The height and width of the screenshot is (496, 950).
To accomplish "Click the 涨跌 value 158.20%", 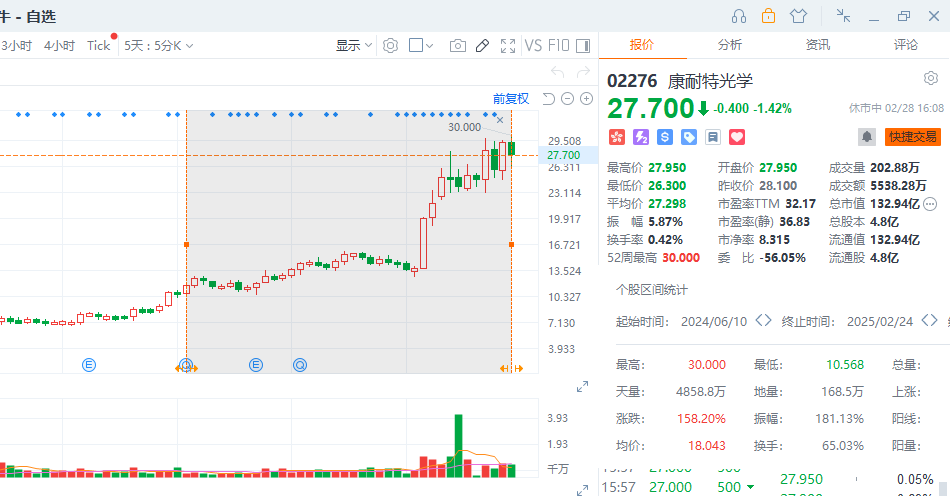I will pos(701,418).
